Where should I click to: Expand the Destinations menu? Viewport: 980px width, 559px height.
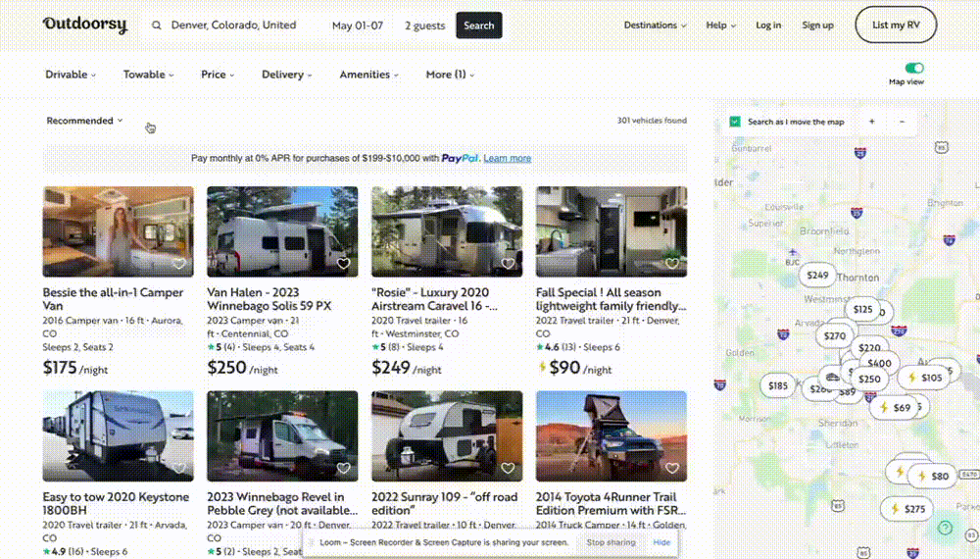click(655, 25)
